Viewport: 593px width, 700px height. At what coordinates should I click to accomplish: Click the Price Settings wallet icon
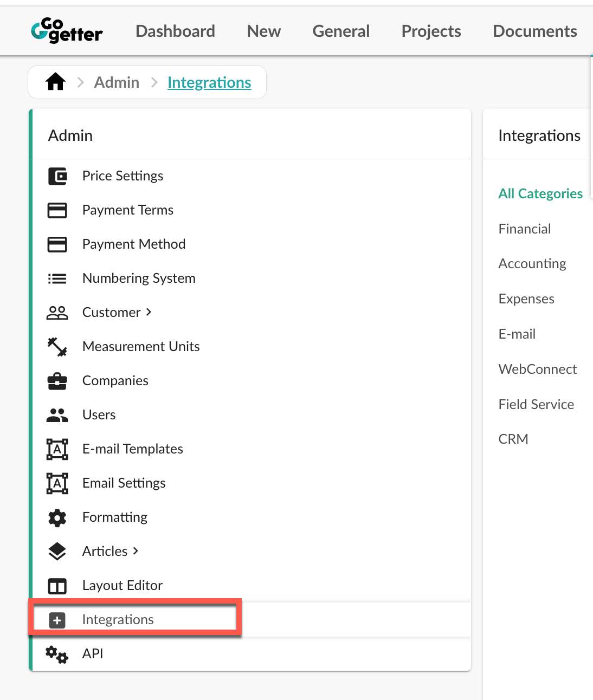click(x=57, y=176)
